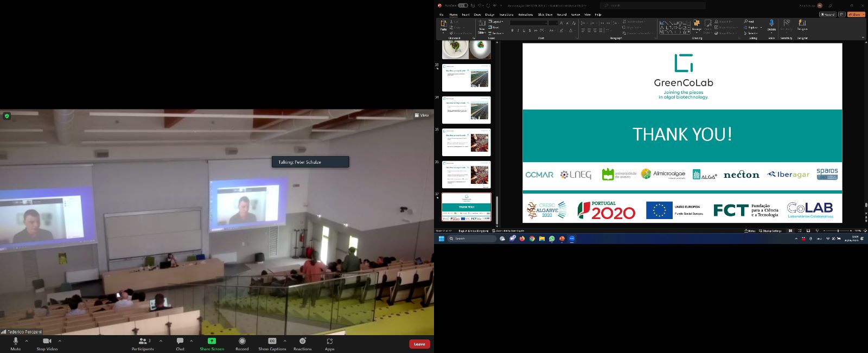
Task: Switch to the Insert ribbon tab
Action: coord(465,15)
